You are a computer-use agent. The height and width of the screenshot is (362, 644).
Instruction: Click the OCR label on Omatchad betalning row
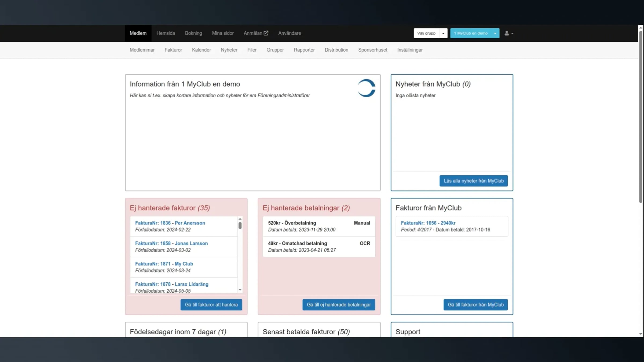point(365,243)
